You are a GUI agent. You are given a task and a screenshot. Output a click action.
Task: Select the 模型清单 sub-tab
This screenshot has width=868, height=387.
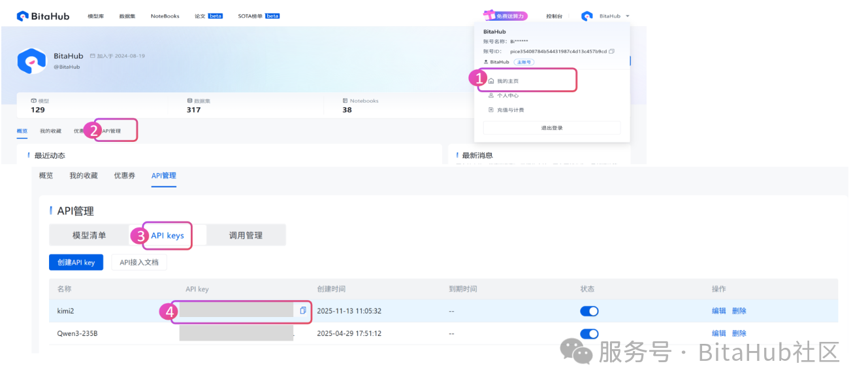click(x=89, y=235)
